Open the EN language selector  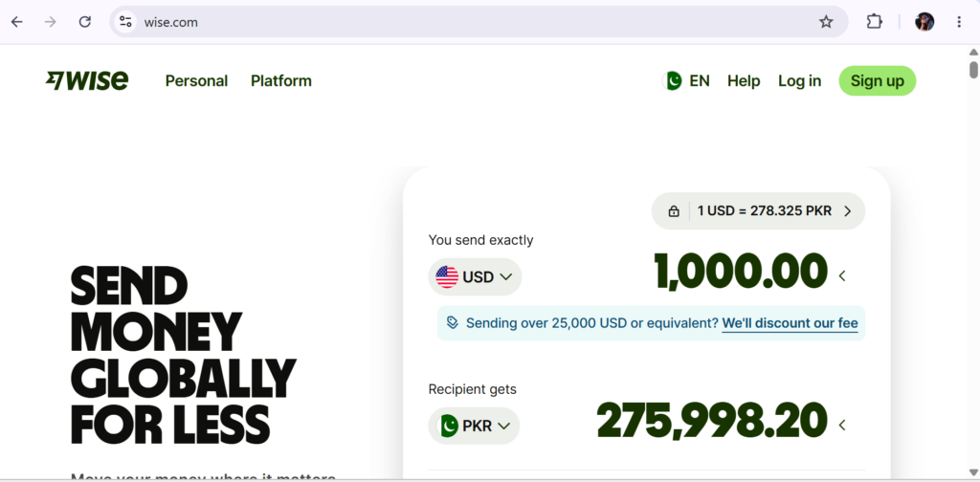(x=686, y=80)
